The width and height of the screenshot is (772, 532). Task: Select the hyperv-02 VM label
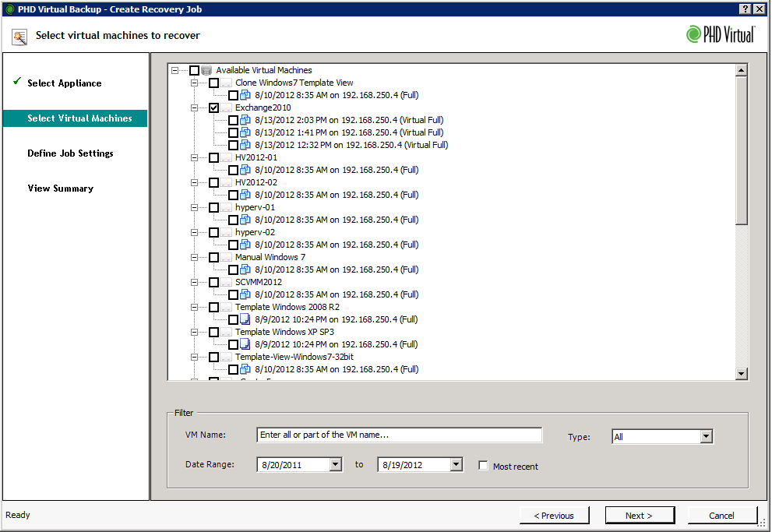pyautogui.click(x=255, y=232)
